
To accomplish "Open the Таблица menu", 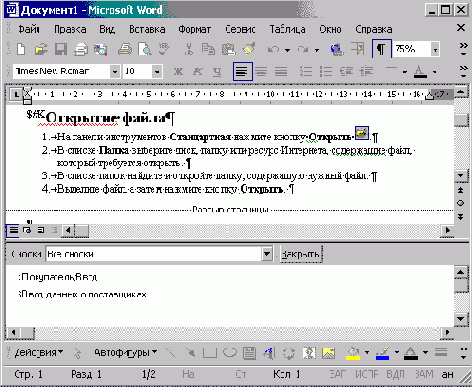I will point(287,29).
